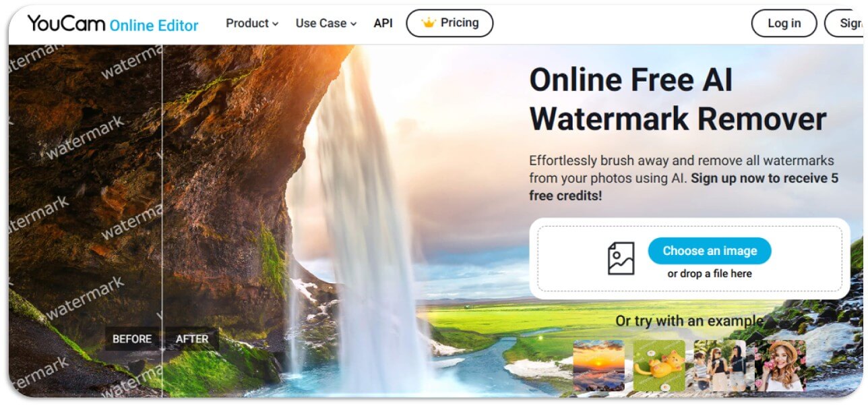Image resolution: width=868 pixels, height=406 pixels.
Task: Click the crown icon in Pricing
Action: pyautogui.click(x=429, y=23)
